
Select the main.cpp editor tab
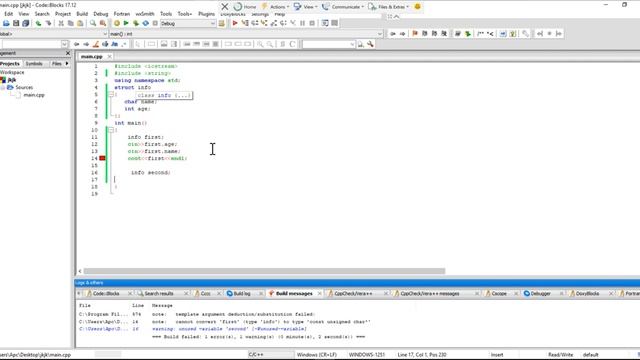click(91, 56)
